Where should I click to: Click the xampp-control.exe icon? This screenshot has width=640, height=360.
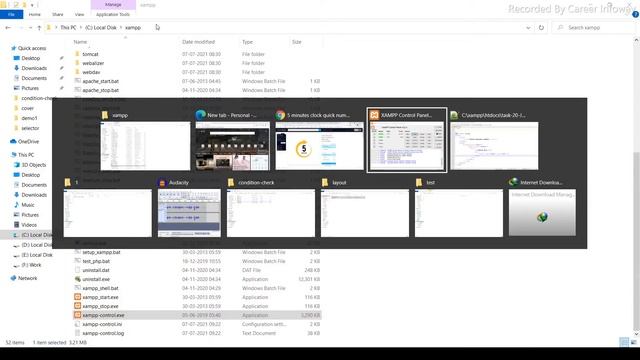tap(78, 315)
